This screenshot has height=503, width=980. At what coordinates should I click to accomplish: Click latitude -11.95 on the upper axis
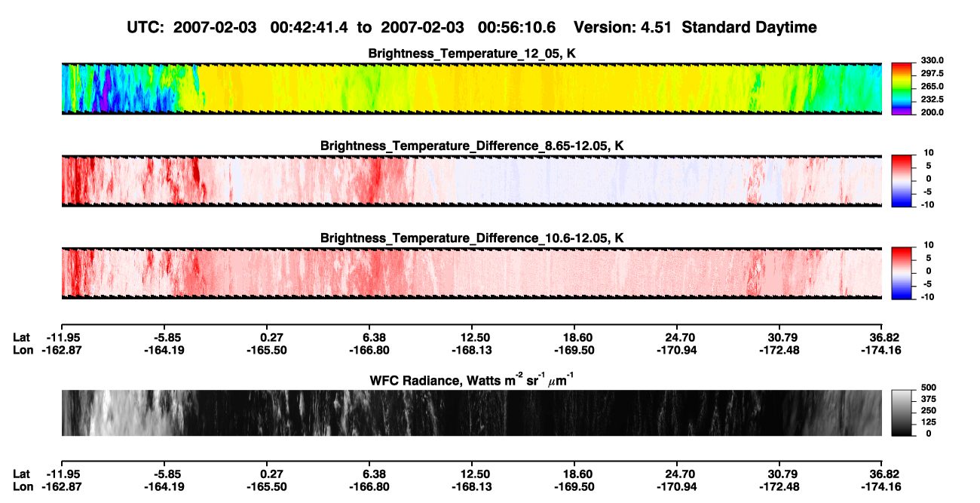tap(61, 337)
